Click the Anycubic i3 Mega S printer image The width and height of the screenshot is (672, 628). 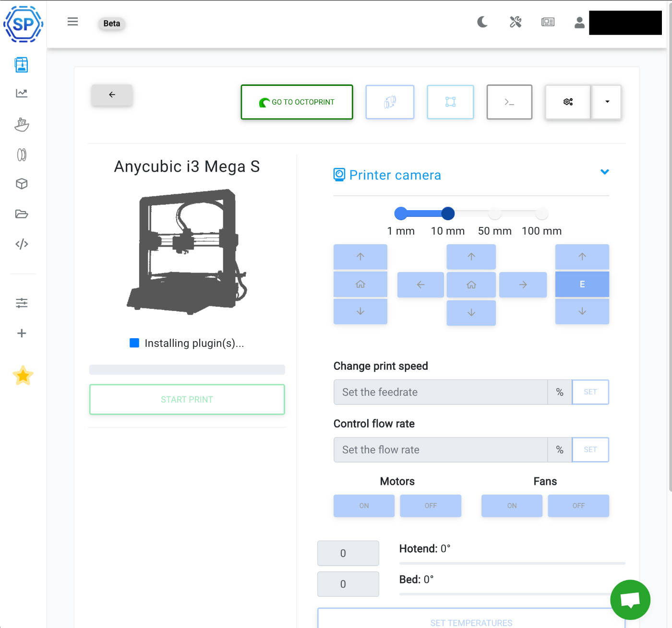tap(187, 252)
